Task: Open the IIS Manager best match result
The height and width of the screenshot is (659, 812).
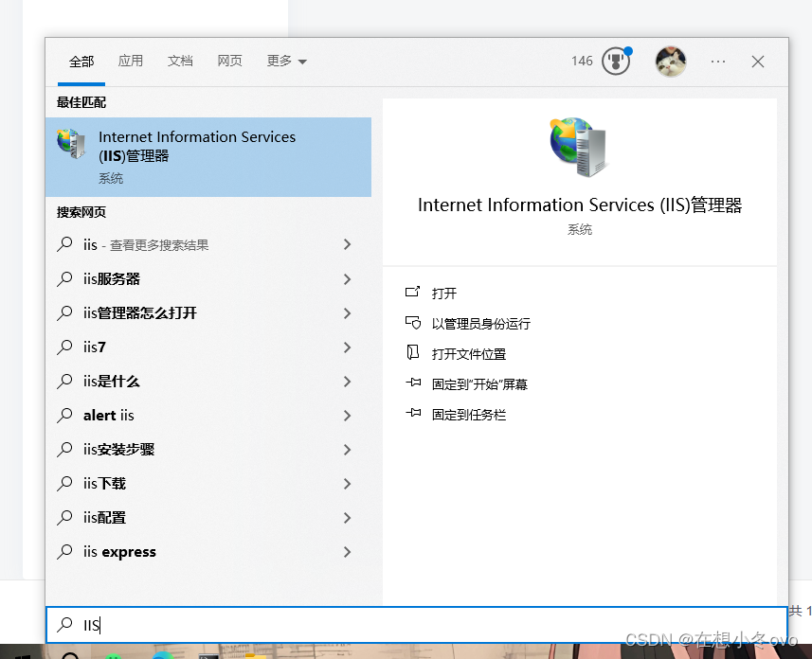Action: (208, 157)
